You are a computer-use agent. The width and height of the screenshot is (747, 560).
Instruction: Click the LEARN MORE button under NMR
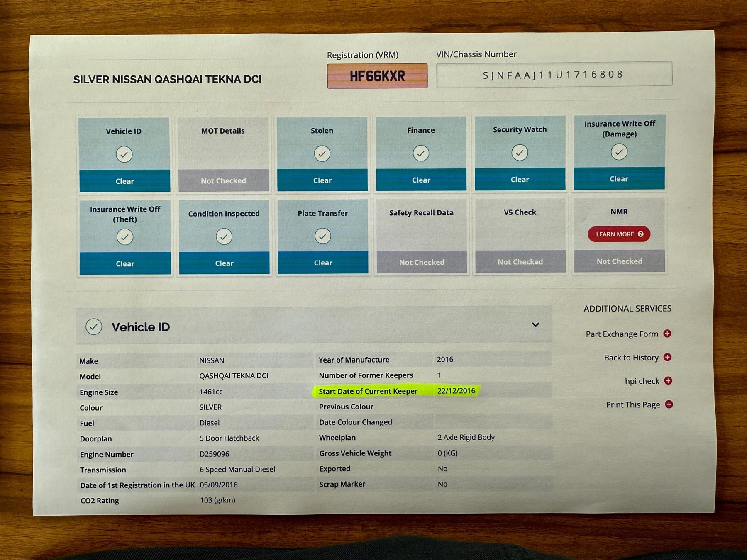pos(619,234)
